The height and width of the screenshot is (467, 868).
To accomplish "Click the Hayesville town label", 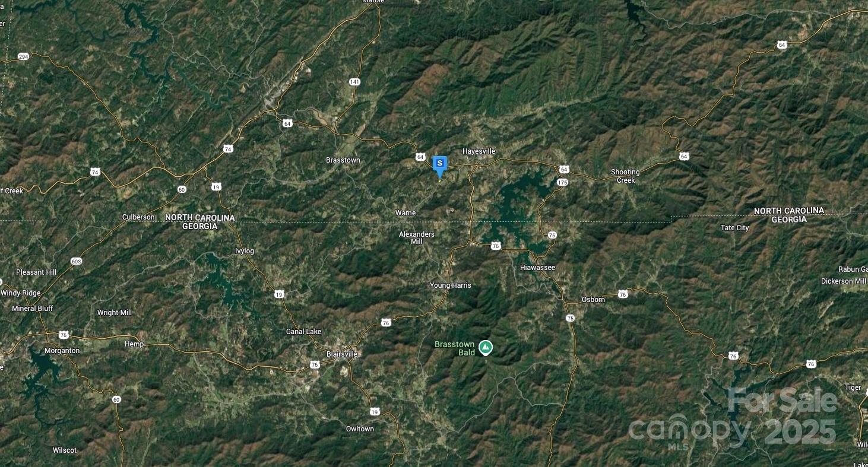I will [479, 151].
